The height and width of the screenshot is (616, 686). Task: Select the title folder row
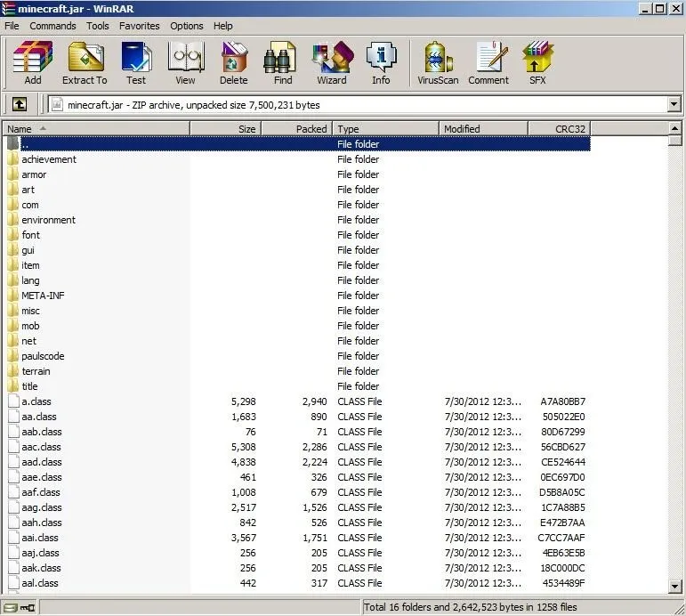coord(297,386)
